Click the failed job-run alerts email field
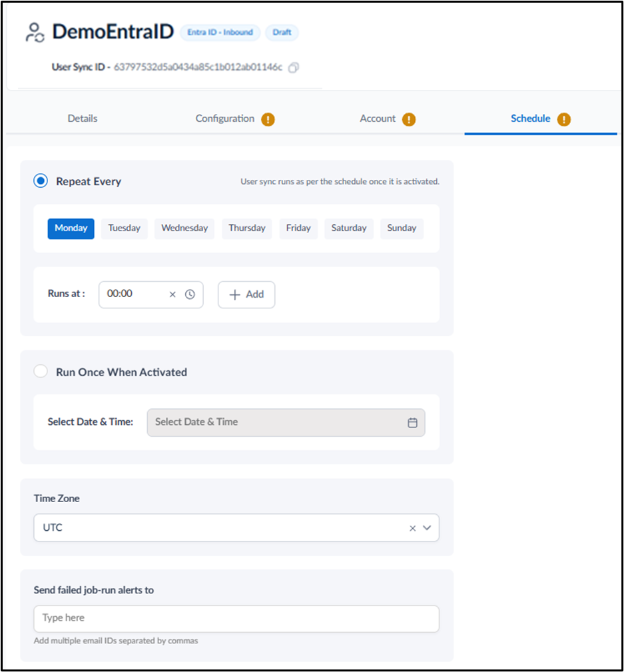This screenshot has width=624, height=672. tap(236, 619)
